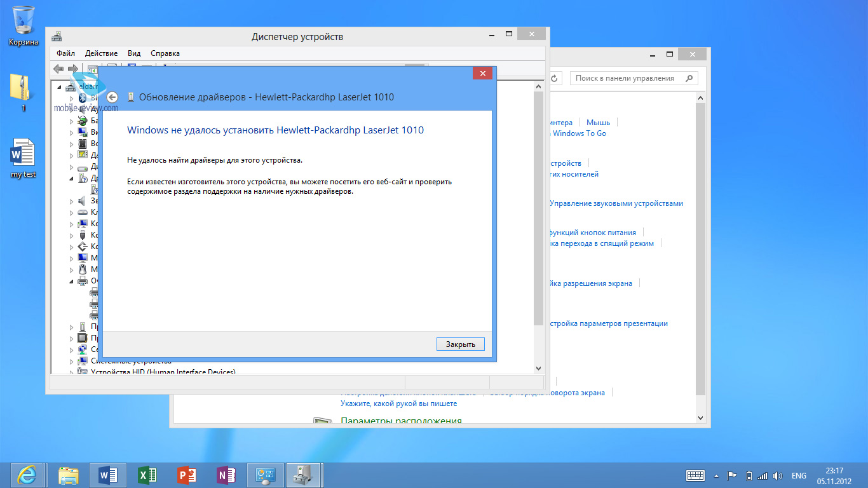The height and width of the screenshot is (488, 868).
Task: Open Internet Explorer from the taskbar
Action: [27, 475]
